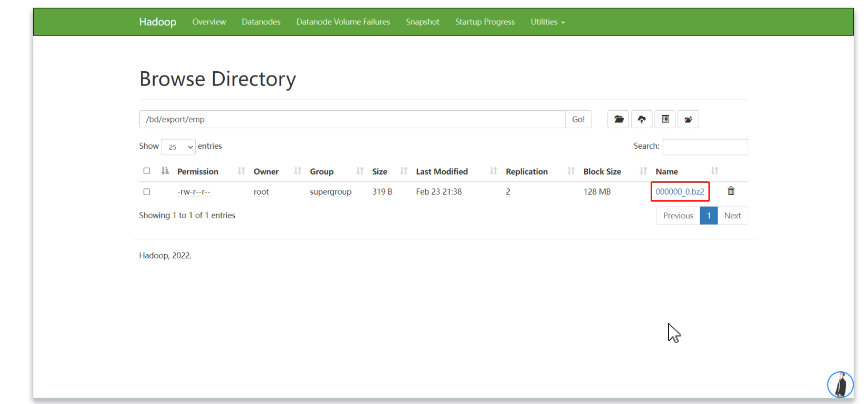Click the create directory list icon
This screenshot has height=404, width=868.
pyautogui.click(x=665, y=119)
